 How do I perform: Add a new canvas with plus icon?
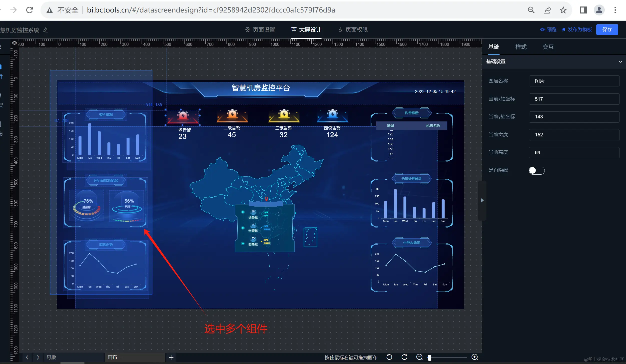[x=171, y=358]
